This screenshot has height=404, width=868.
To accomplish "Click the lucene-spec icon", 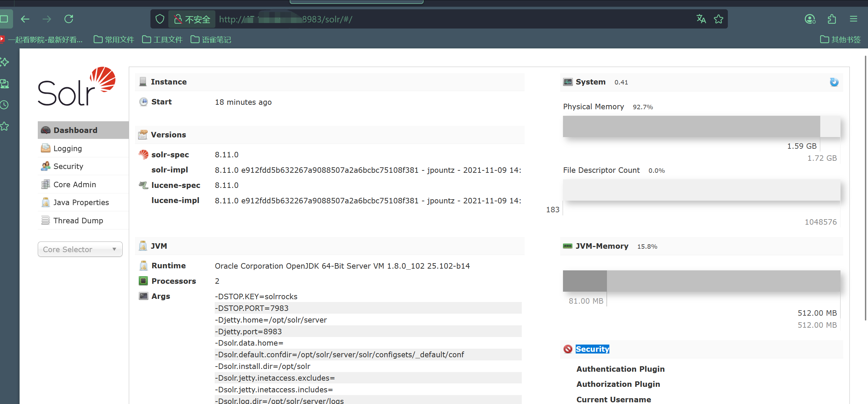I will point(143,185).
